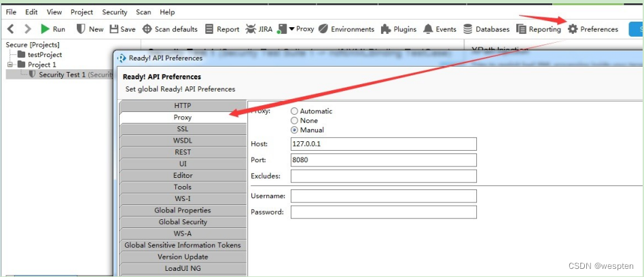This screenshot has width=644, height=277.
Task: Open Plugins puzzle icon
Action: click(386, 29)
